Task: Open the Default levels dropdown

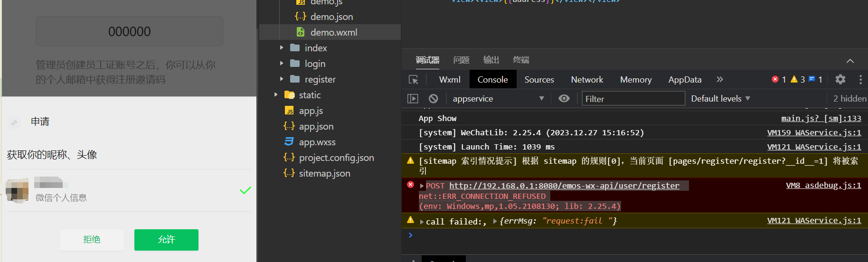Action: click(720, 99)
